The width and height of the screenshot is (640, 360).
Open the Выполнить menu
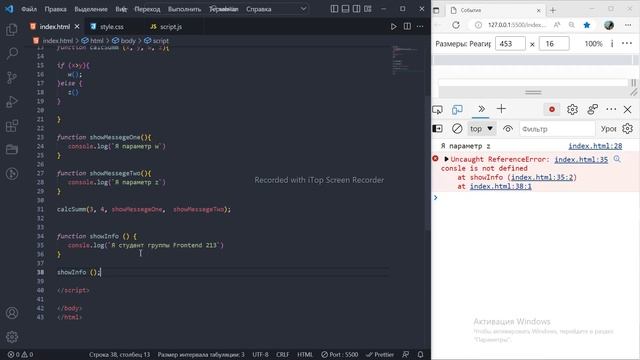(x=184, y=9)
